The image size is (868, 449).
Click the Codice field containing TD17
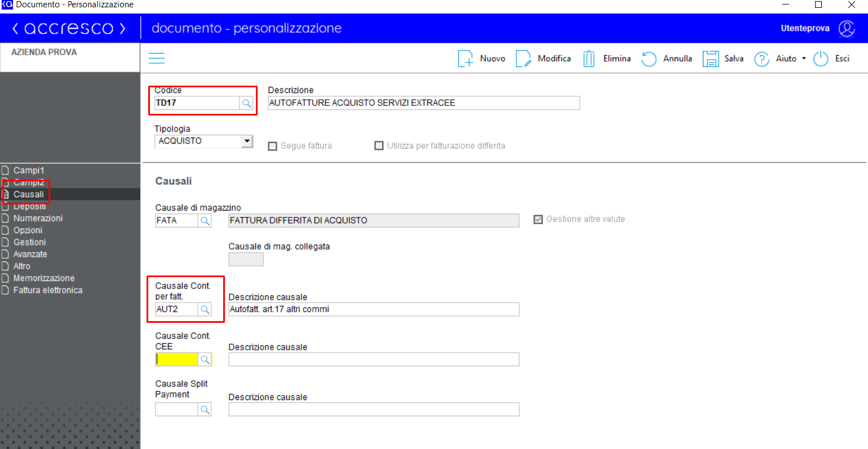[x=197, y=103]
